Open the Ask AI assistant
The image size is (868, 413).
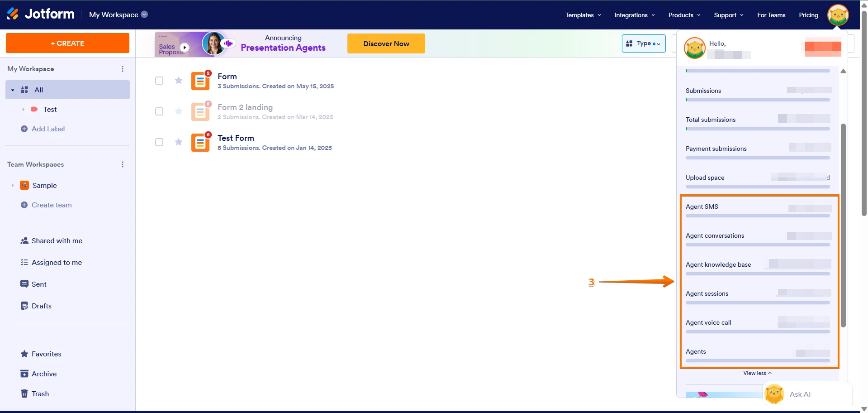point(801,394)
